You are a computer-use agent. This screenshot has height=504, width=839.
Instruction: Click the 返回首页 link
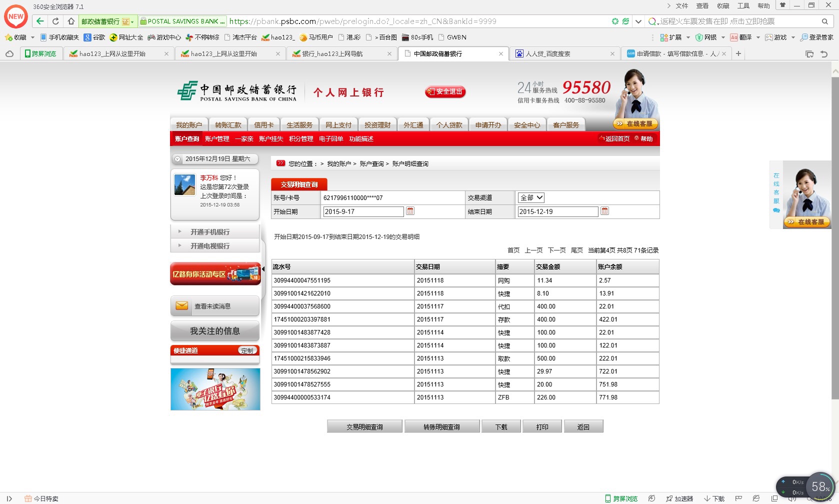point(614,138)
